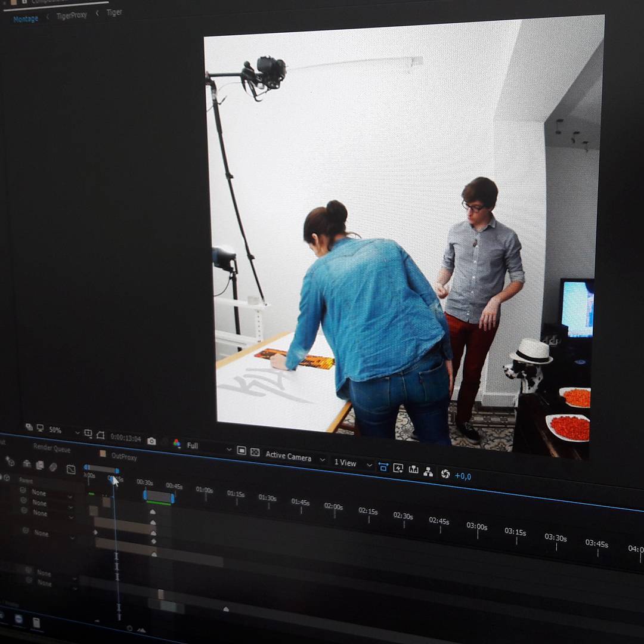Enable the Region of Interest icon
This screenshot has width=644, height=644.
241,451
